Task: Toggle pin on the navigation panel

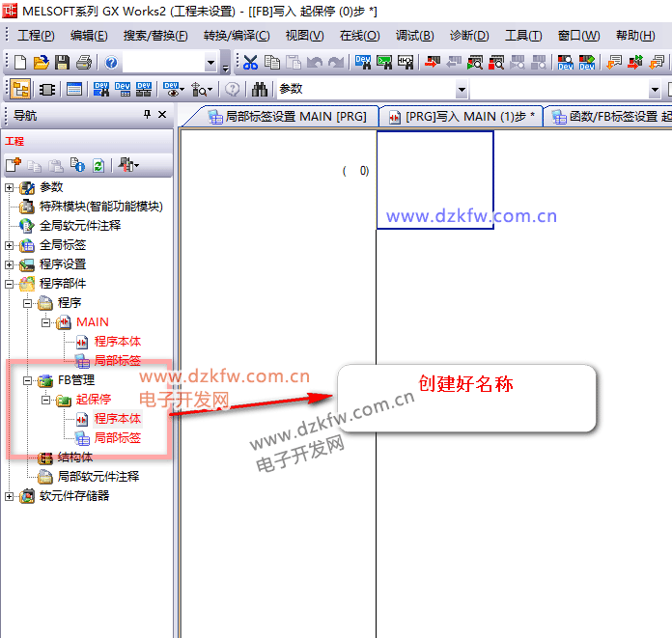Action: (147, 115)
